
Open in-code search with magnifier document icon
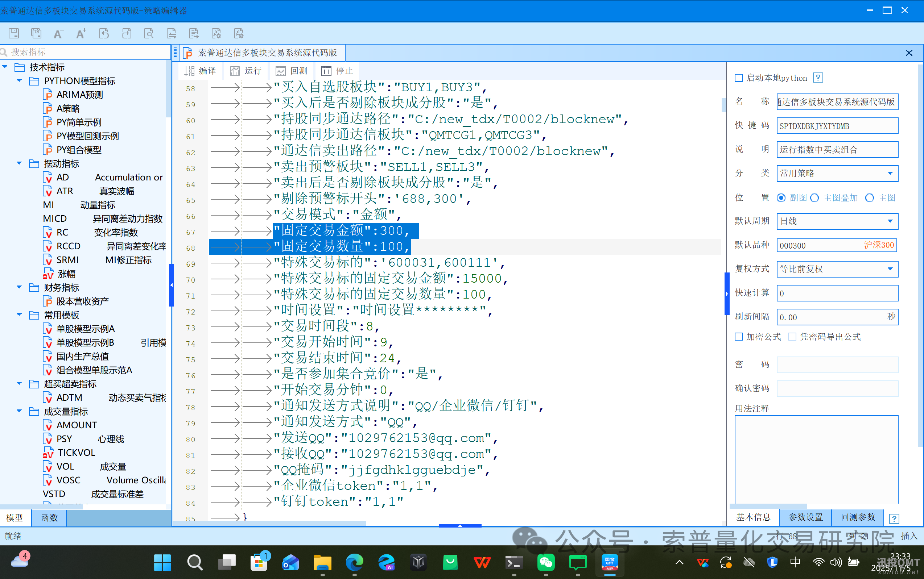(x=149, y=33)
